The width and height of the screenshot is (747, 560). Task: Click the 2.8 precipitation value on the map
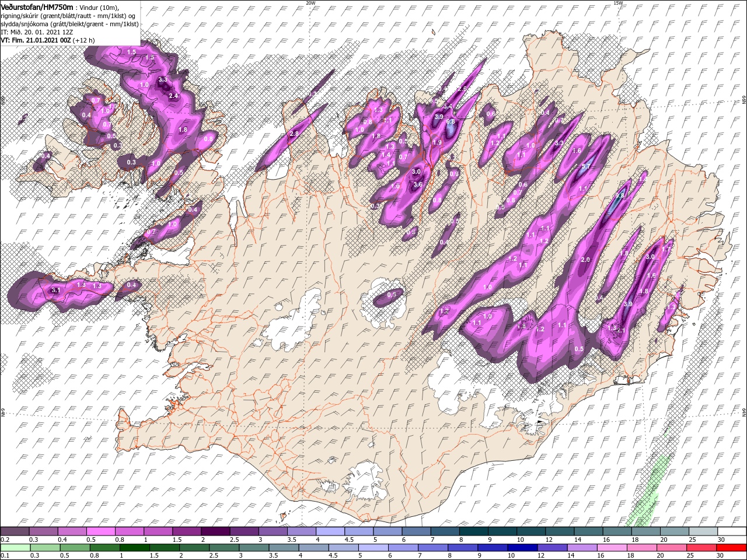point(294,134)
